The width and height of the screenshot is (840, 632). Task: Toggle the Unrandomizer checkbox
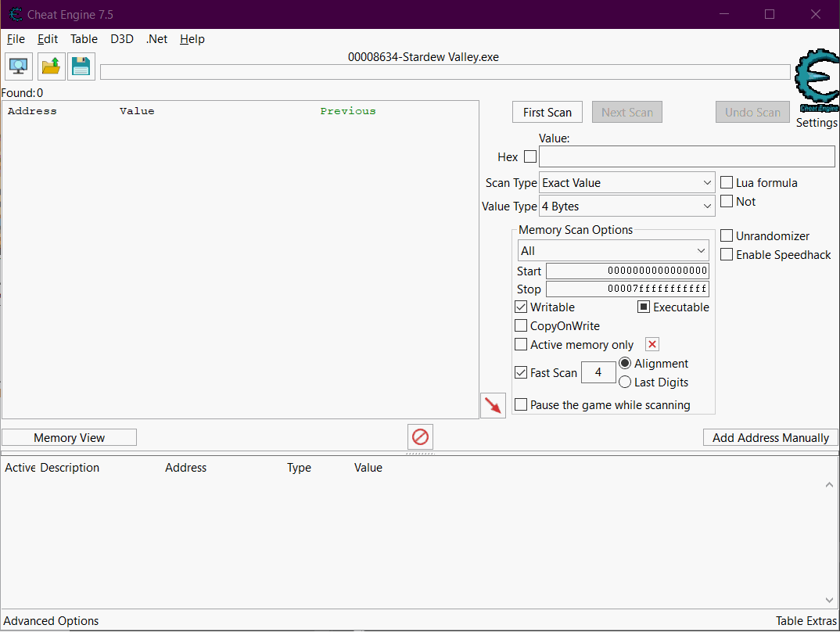727,235
